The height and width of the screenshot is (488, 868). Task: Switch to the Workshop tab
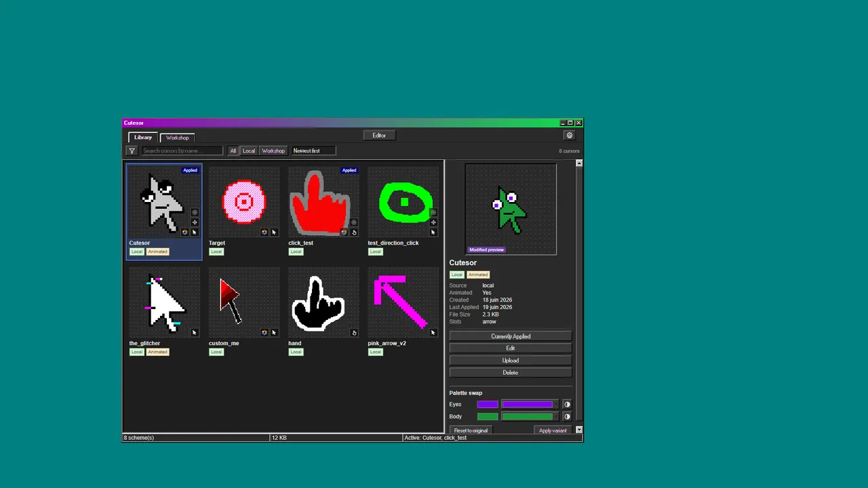pos(178,138)
